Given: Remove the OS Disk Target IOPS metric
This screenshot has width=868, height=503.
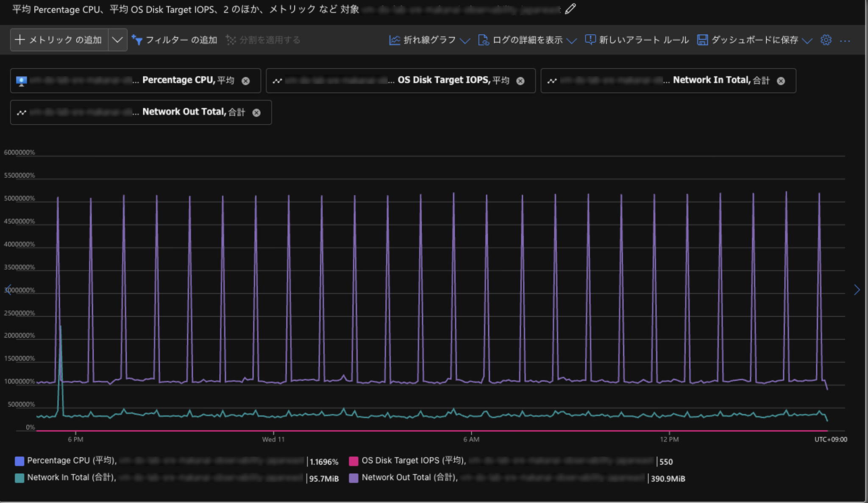Looking at the screenshot, I should coord(520,81).
